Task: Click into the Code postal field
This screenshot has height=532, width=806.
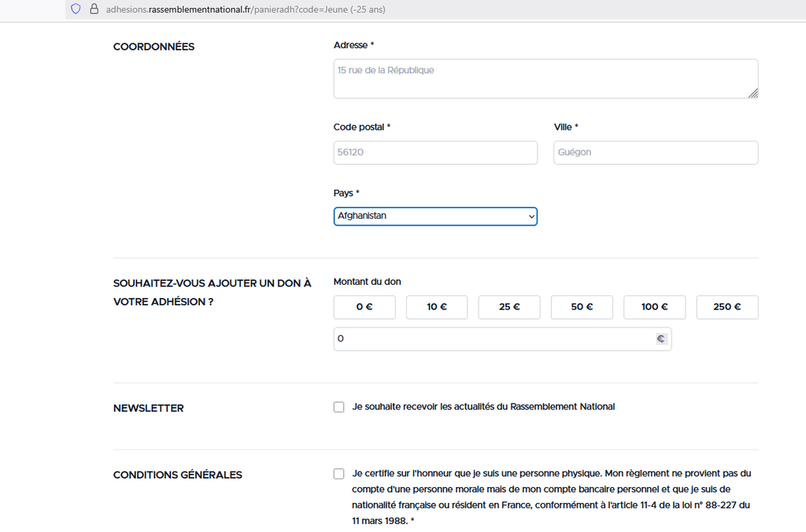Action: point(435,153)
